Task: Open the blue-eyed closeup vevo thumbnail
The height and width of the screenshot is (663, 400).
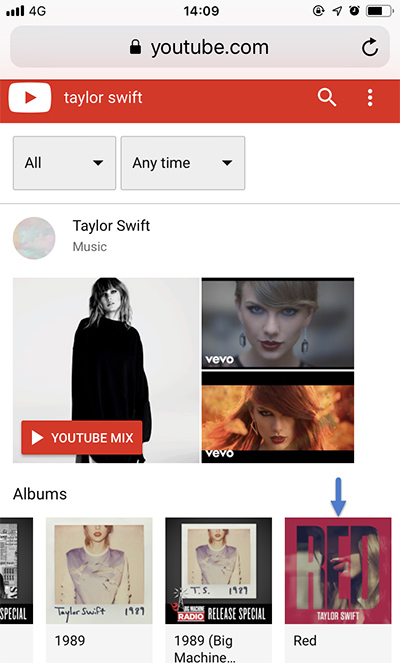Action: coord(278,323)
